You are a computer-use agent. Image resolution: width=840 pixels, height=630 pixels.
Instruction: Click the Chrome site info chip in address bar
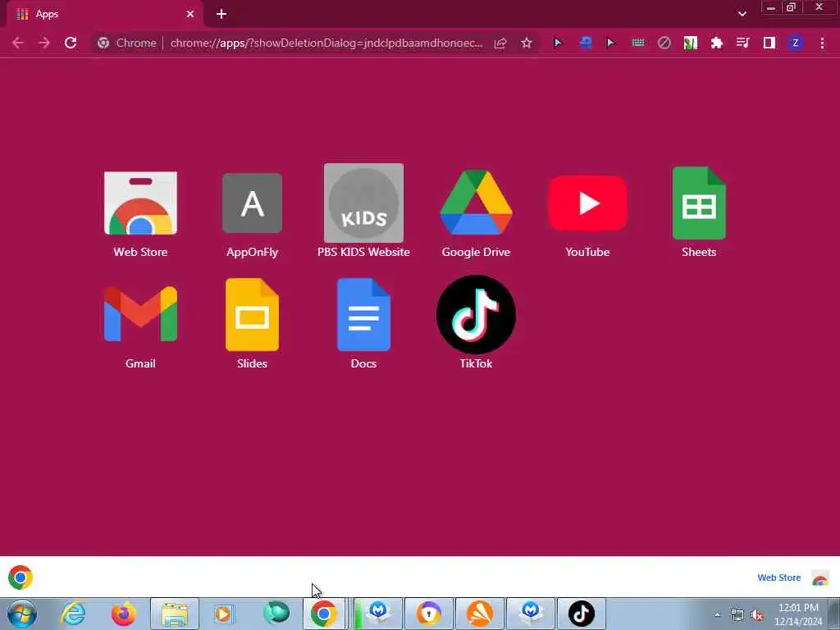(127, 43)
